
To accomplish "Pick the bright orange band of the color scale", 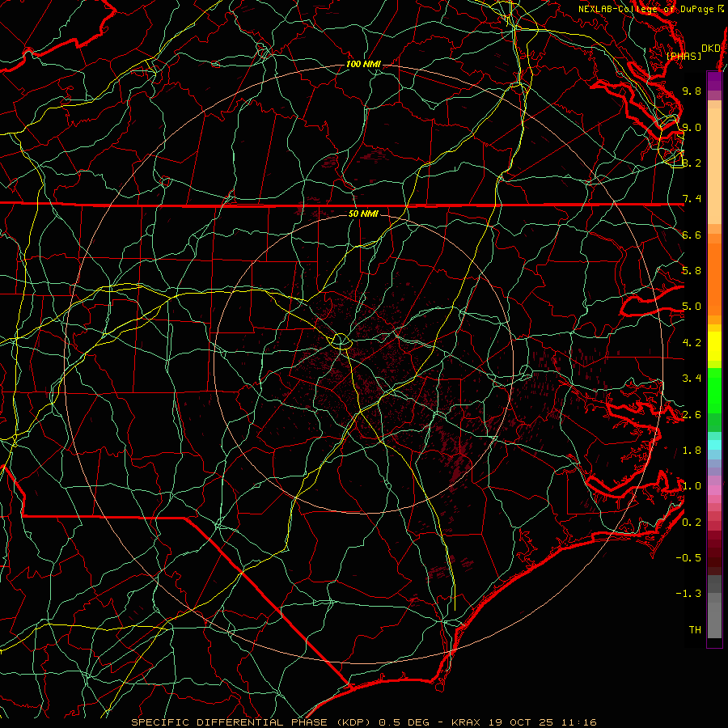I will (714, 279).
